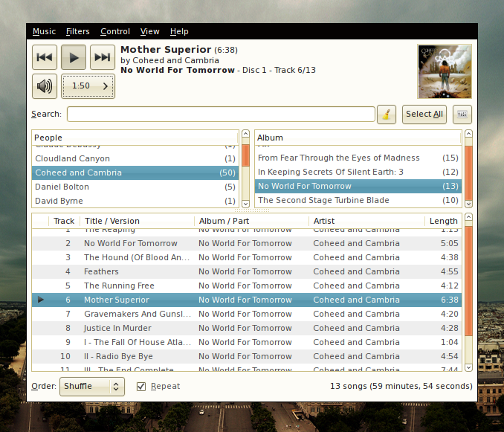
Task: Open the View menu
Action: (149, 31)
